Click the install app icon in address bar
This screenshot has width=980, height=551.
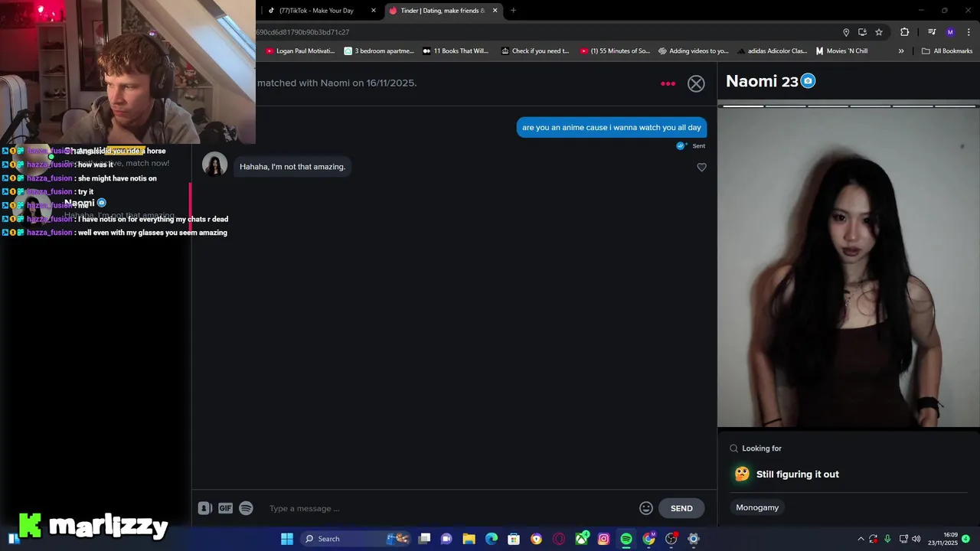862,32
